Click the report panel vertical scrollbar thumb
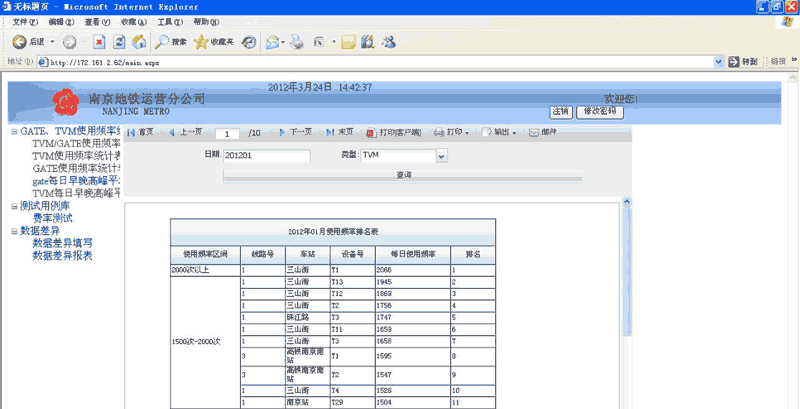This screenshot has height=409, width=800. (627, 271)
